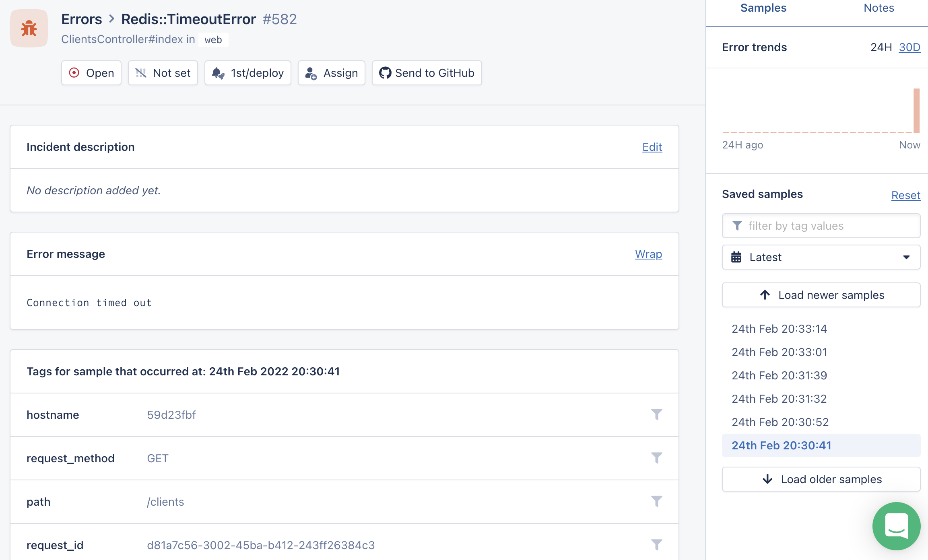
Task: Switch trends to 30D view
Action: point(909,47)
